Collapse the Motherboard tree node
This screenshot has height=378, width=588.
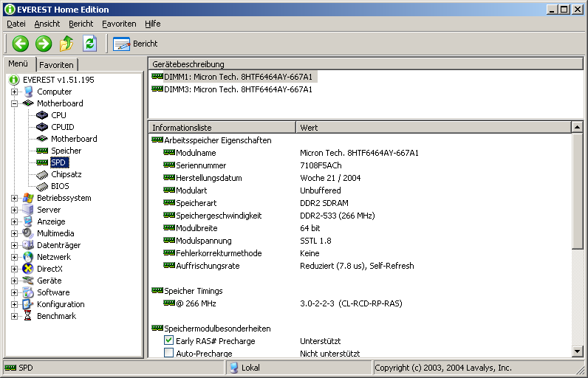tap(14, 103)
